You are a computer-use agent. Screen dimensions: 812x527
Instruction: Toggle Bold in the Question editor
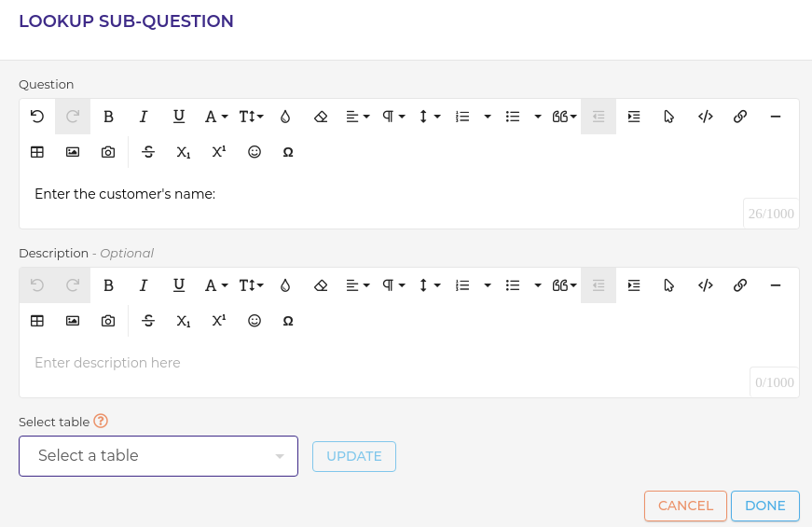tap(108, 117)
